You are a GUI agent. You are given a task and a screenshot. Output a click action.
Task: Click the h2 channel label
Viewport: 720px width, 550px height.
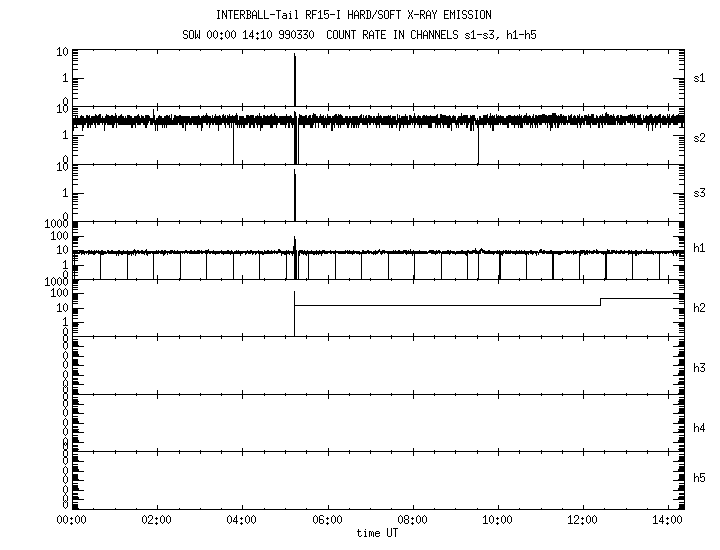pyautogui.click(x=700, y=308)
